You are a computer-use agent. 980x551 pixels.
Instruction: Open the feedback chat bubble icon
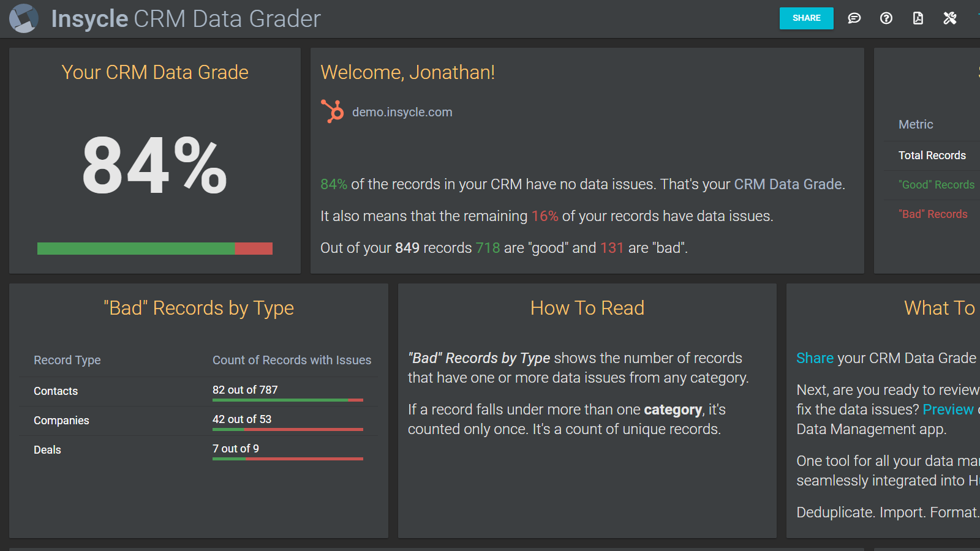click(854, 18)
